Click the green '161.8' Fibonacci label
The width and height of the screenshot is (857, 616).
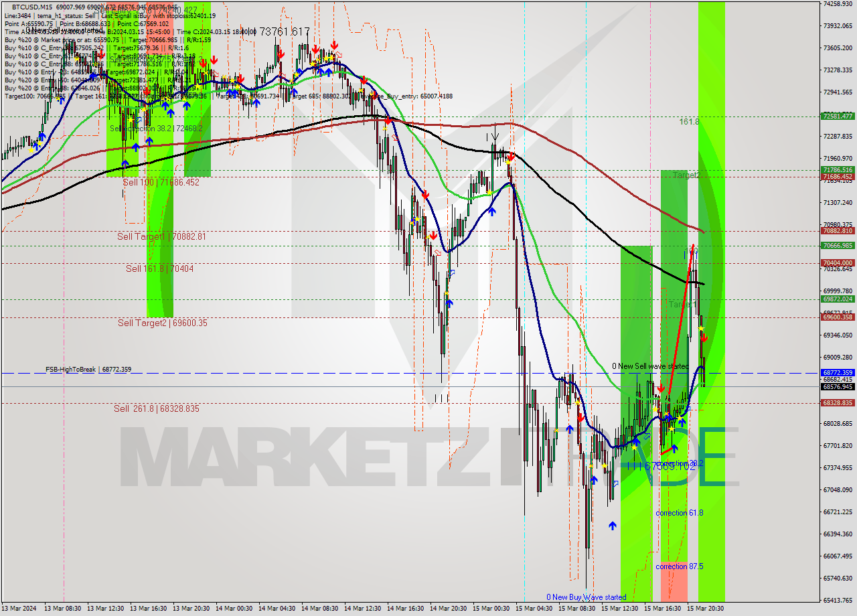click(x=689, y=122)
